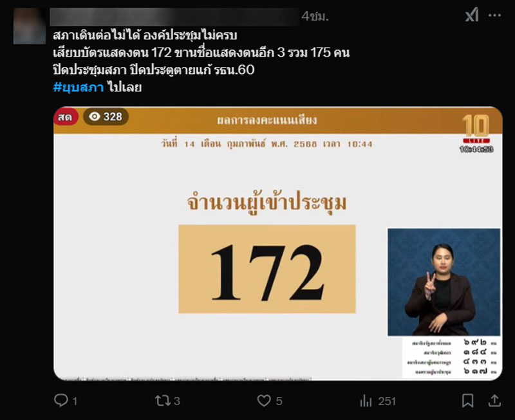Click the 251 views count

coord(387,401)
